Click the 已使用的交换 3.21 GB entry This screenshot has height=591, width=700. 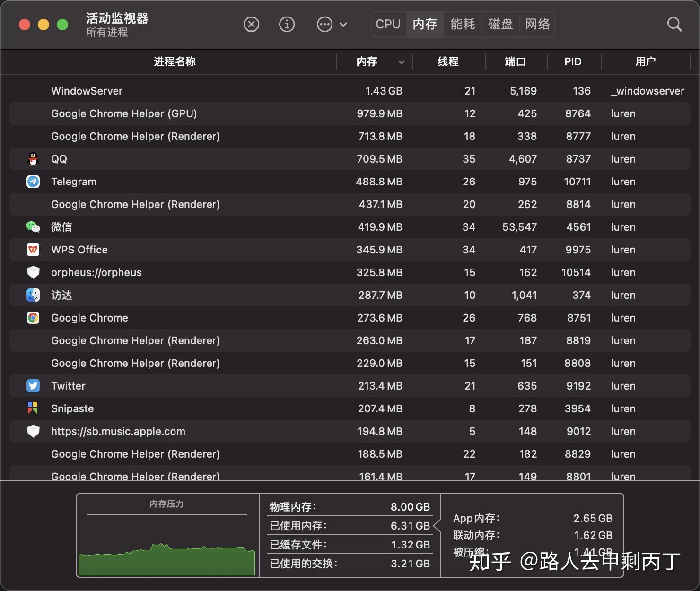350,564
